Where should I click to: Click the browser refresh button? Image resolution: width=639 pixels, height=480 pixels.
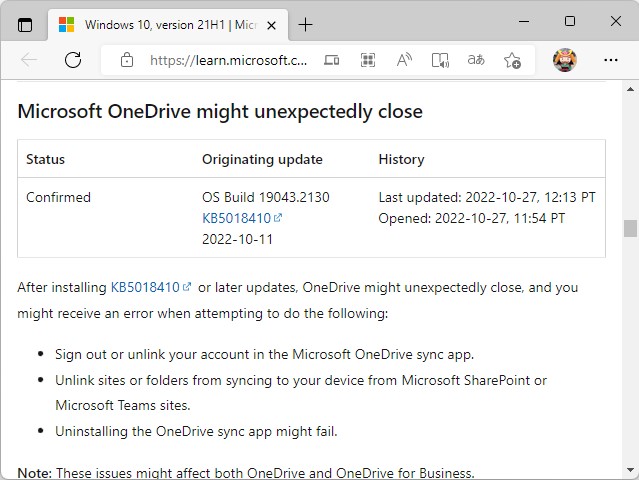[73, 60]
